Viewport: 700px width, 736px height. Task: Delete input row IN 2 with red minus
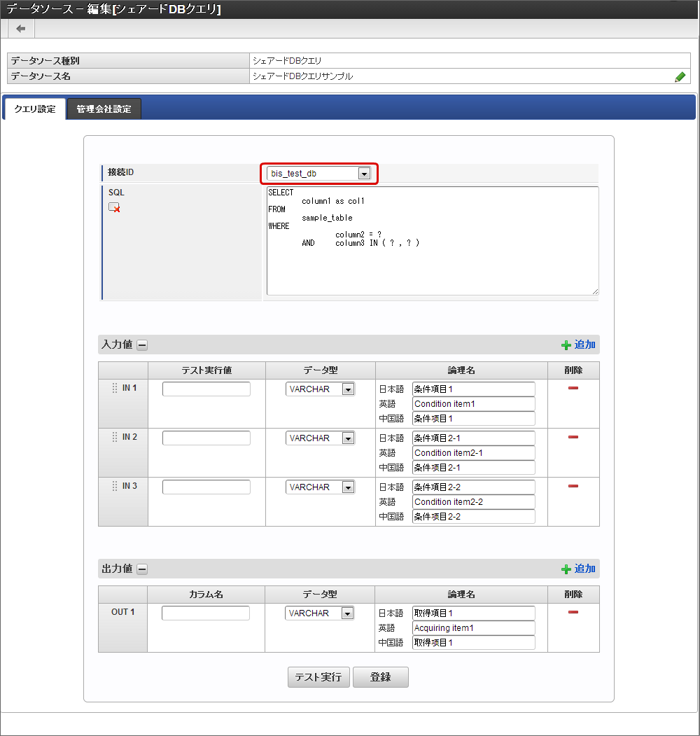[573, 437]
